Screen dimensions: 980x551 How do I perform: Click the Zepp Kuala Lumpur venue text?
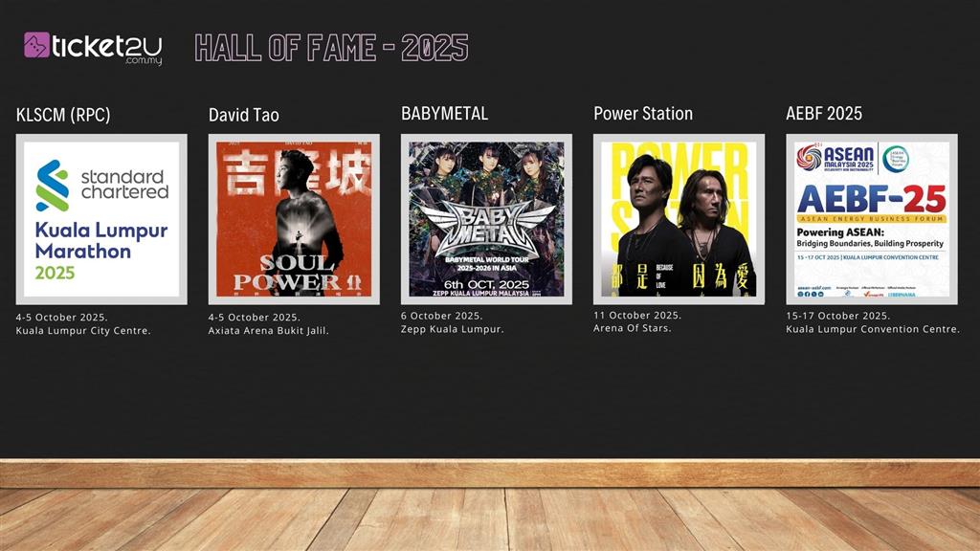click(453, 329)
